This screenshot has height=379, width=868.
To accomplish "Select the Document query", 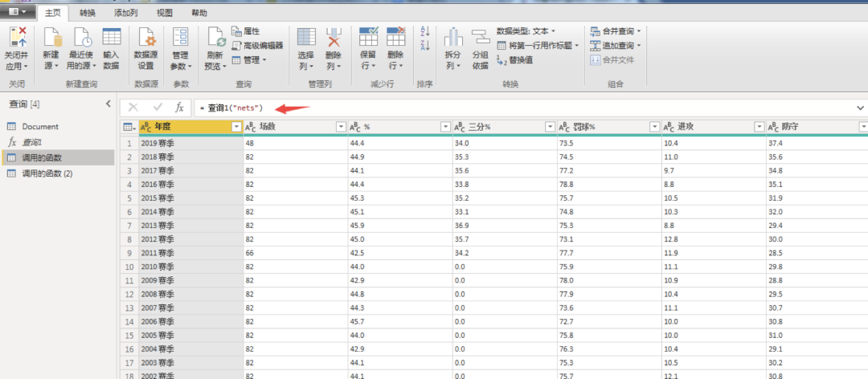I will pos(58,126).
